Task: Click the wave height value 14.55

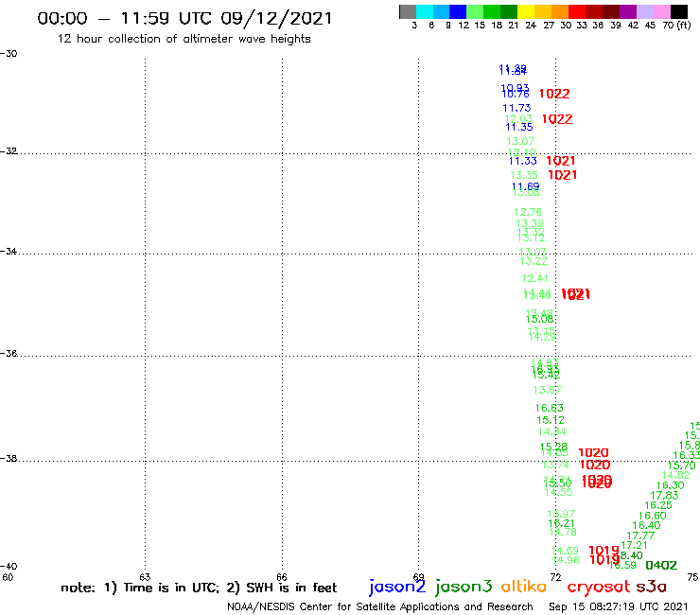Action: 558,493
